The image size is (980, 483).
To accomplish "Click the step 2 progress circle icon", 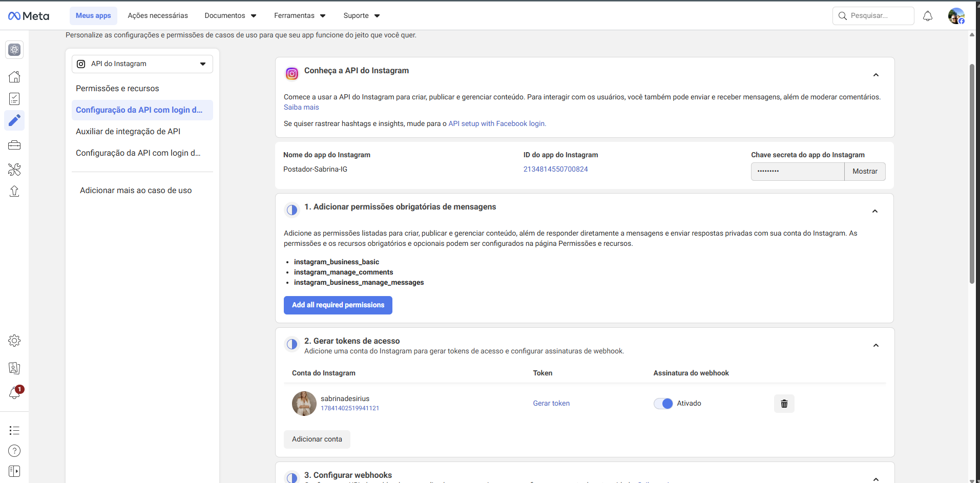I will click(292, 344).
